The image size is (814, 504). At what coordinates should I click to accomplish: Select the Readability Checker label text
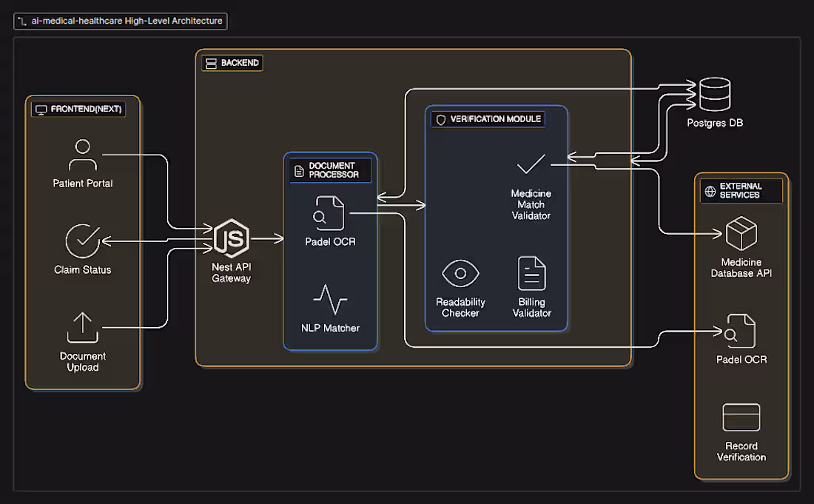tap(460, 307)
